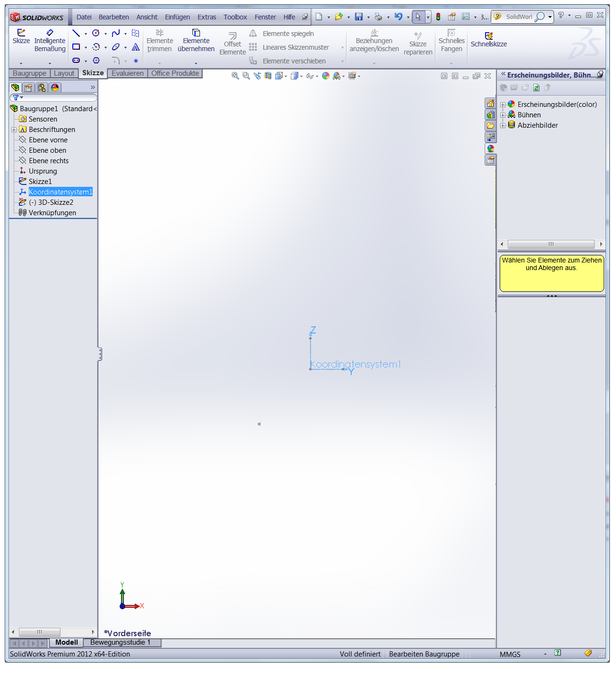
Task: Click the Undo arrow icon
Action: [399, 17]
